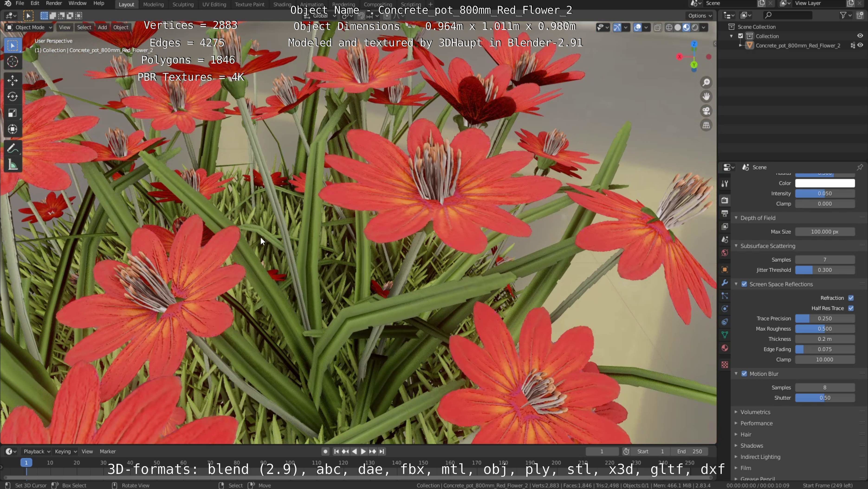
Task: Toggle the Collection exclude checkbox in outliner
Action: point(741,36)
